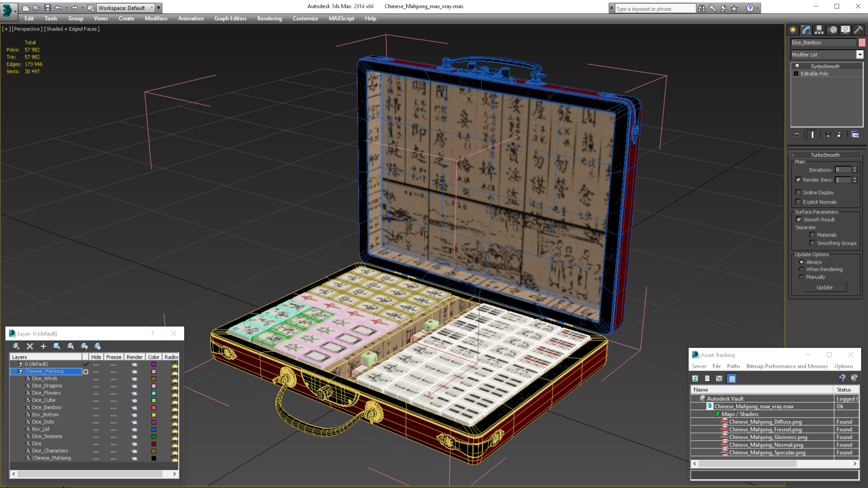
Task: Click Set Current Layer icon in Layer toolbar
Action: coord(71,346)
